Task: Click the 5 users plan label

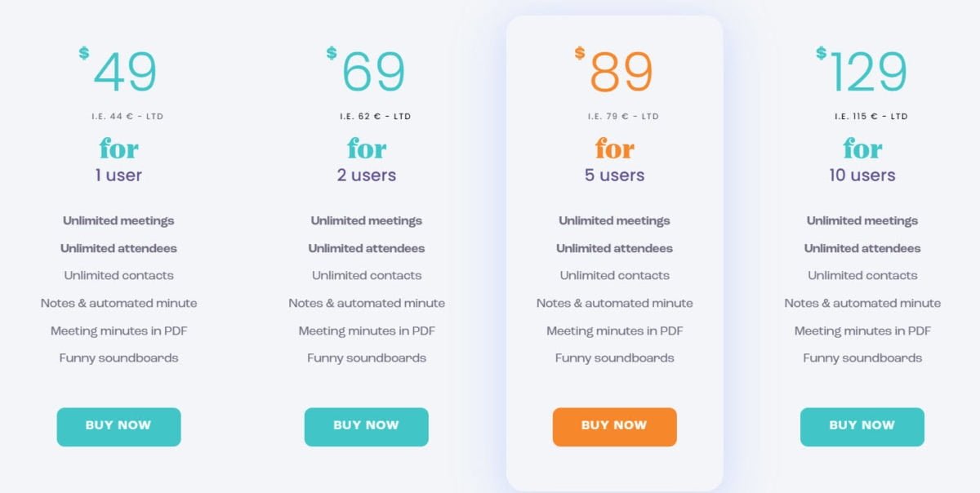Action: (614, 174)
